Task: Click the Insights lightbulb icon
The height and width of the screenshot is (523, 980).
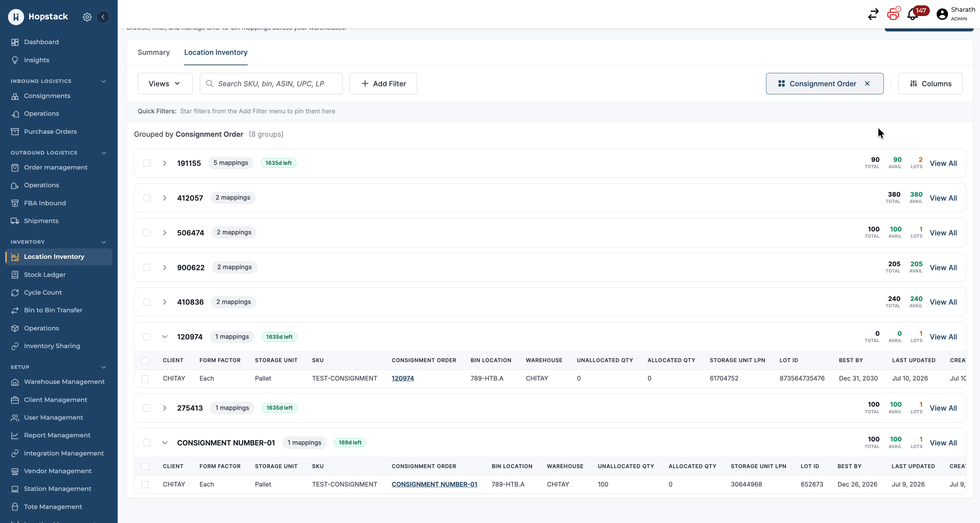Action: click(x=15, y=60)
